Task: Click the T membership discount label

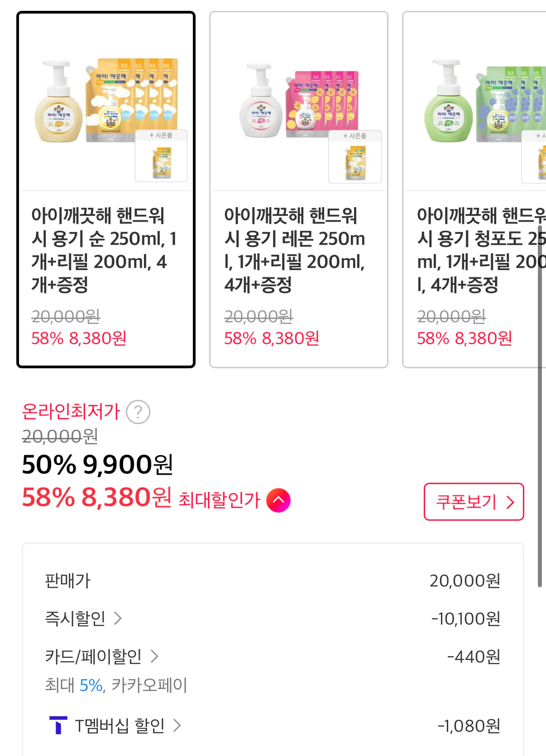Action: pyautogui.click(x=120, y=726)
